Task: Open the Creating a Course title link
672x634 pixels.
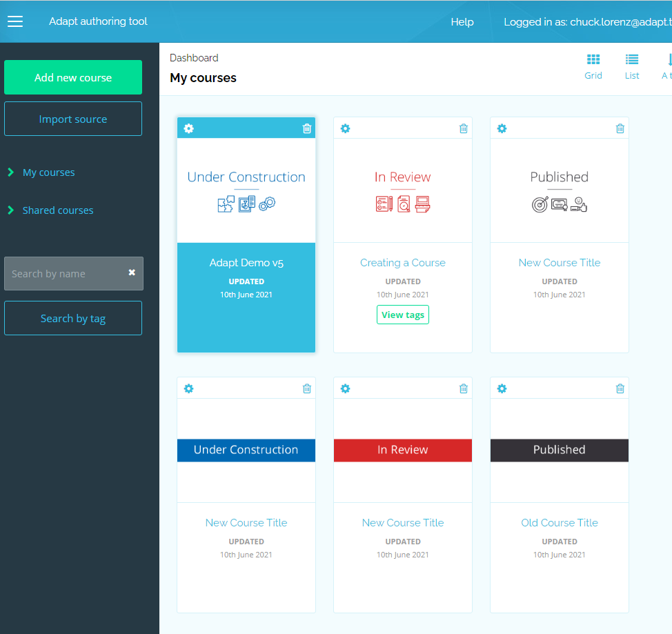Action: coord(402,263)
